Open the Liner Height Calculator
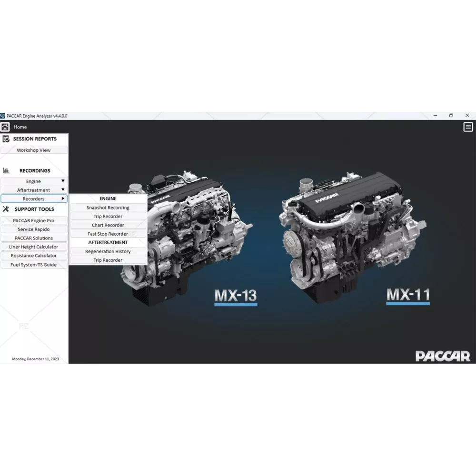 pos(34,247)
